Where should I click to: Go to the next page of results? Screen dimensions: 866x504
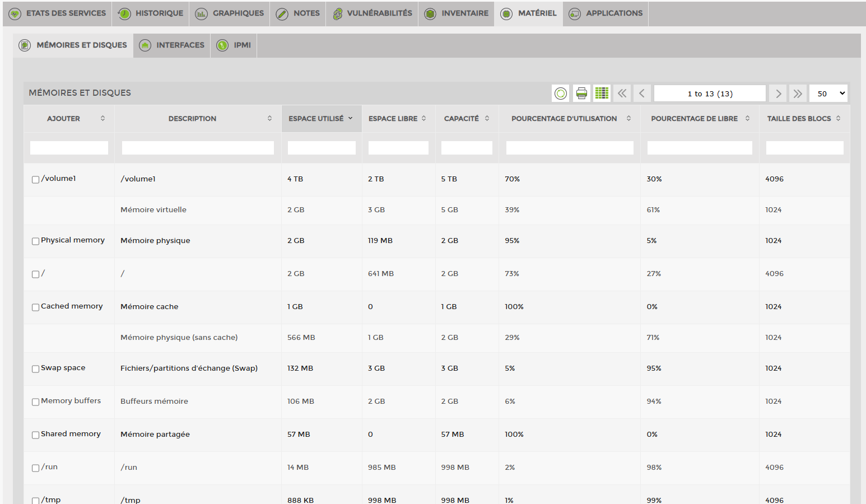(778, 94)
